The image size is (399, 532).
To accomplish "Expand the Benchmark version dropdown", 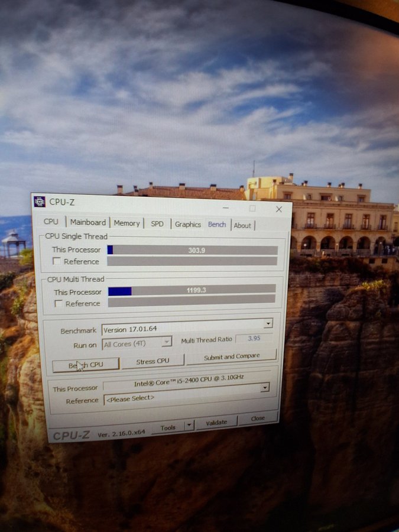I will (268, 323).
